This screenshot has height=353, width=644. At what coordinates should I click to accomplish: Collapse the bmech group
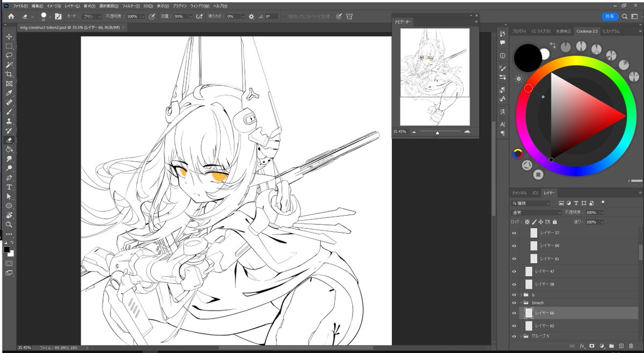pyautogui.click(x=521, y=303)
